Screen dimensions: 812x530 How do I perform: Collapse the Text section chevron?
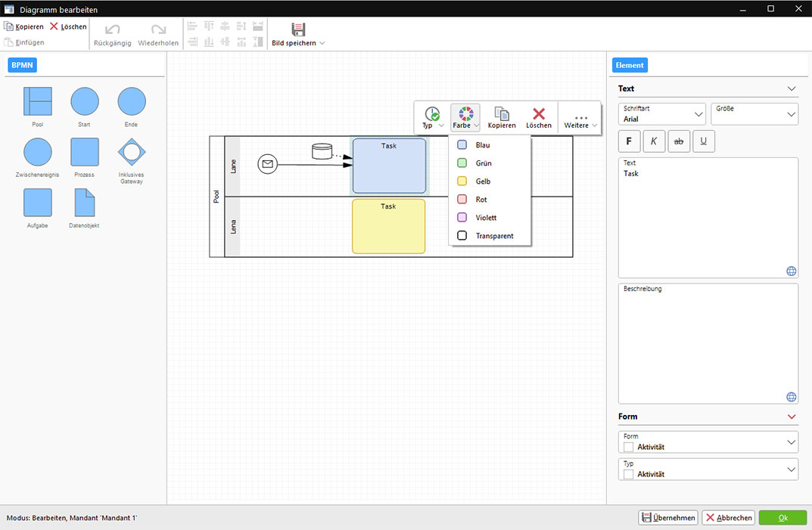pyautogui.click(x=792, y=88)
